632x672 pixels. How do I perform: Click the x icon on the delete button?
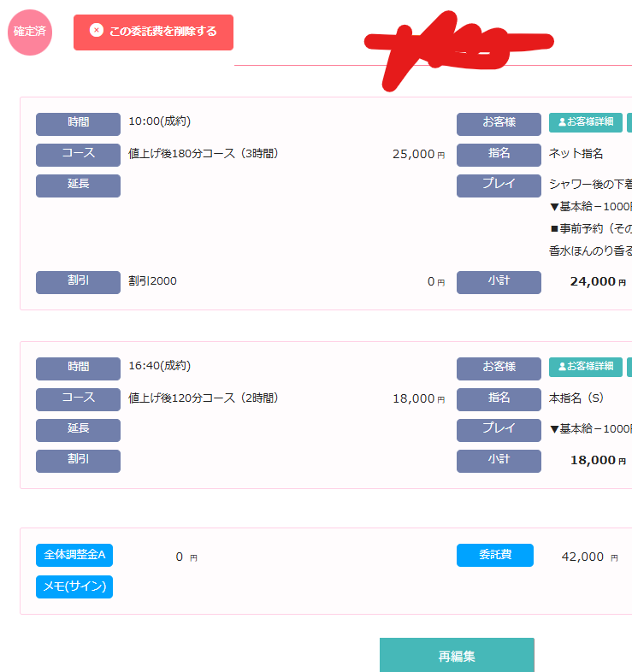pos(97,31)
